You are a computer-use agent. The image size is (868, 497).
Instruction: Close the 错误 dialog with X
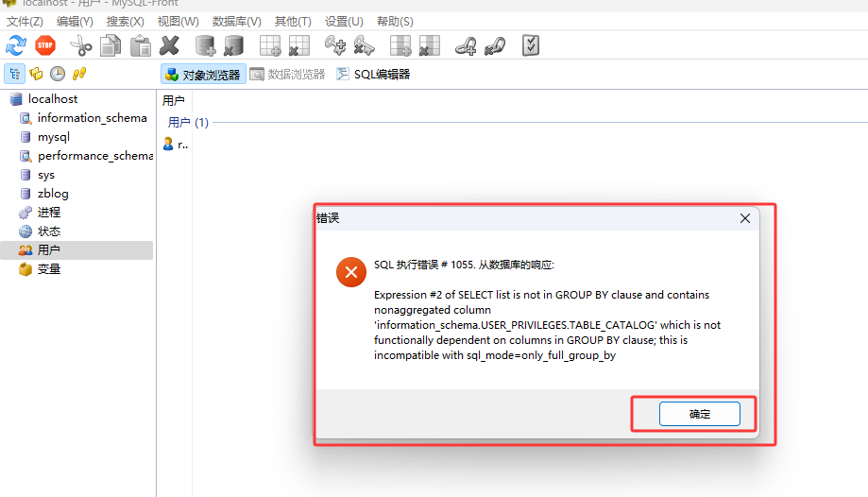(x=745, y=218)
